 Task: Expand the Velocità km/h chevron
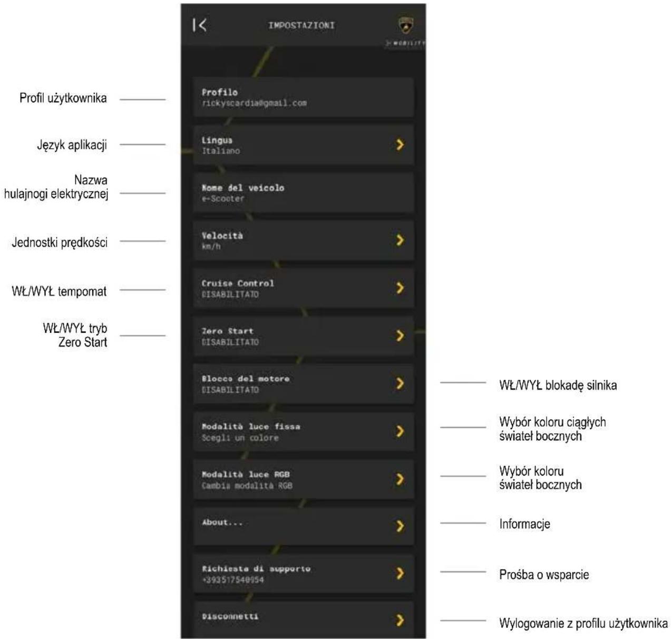click(400, 240)
